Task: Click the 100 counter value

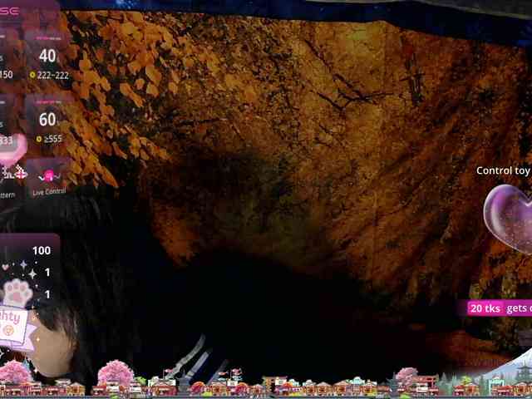Action: tap(41, 250)
